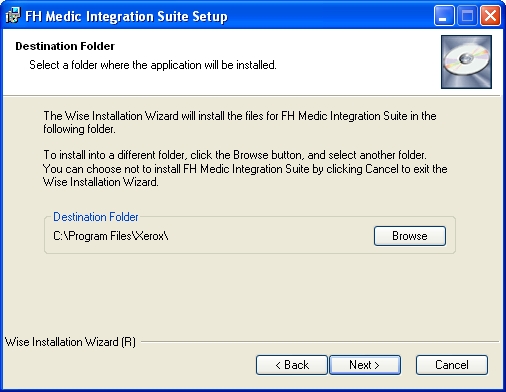
Task: Close the setup window
Action: (x=490, y=16)
